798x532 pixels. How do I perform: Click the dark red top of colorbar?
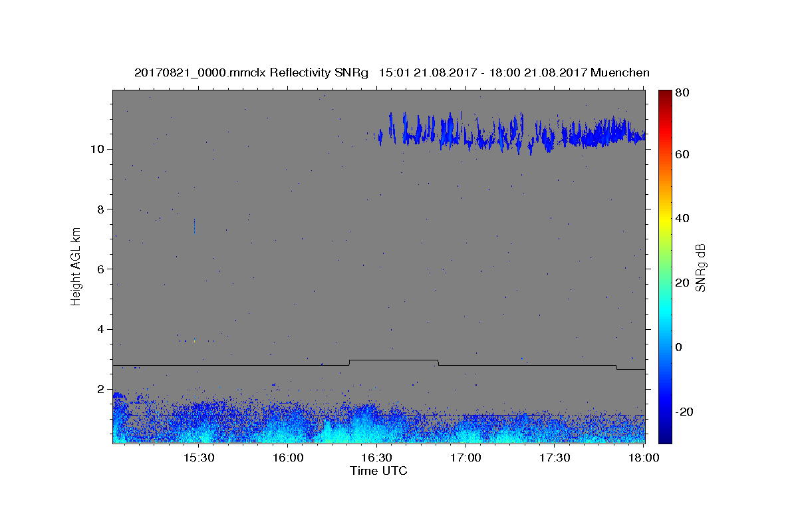(x=665, y=96)
